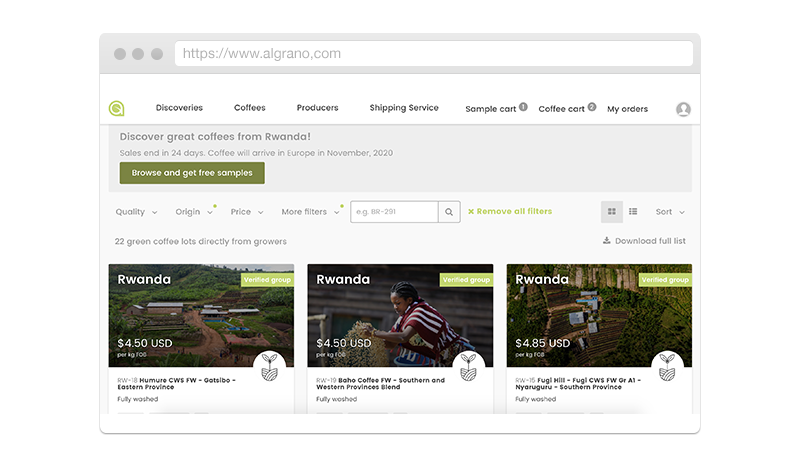
Task: Open the Shipping Service menu item
Action: click(x=404, y=108)
